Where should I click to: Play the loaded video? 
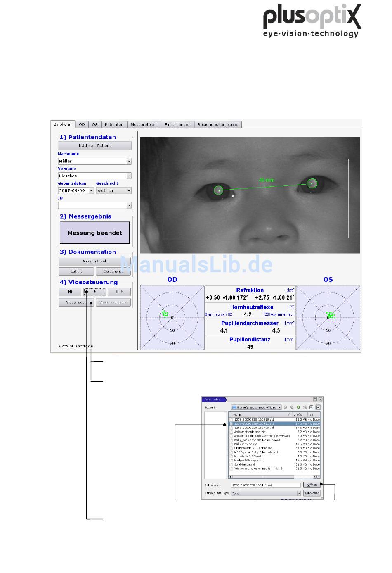94,292
